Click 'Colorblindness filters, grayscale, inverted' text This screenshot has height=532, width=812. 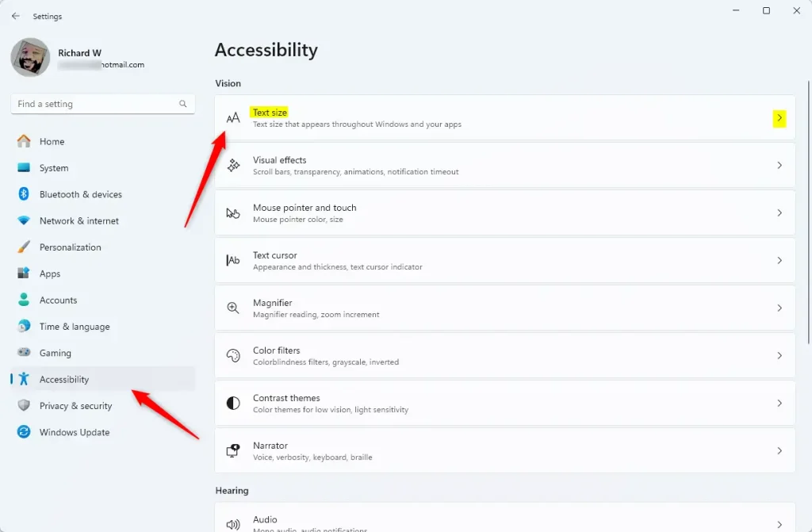coord(326,362)
